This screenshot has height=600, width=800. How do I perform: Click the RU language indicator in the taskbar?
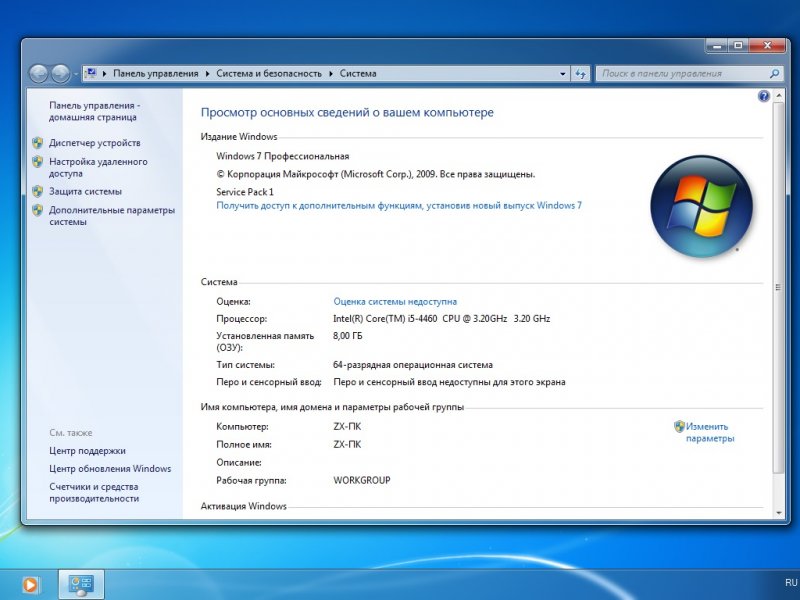pos(791,582)
